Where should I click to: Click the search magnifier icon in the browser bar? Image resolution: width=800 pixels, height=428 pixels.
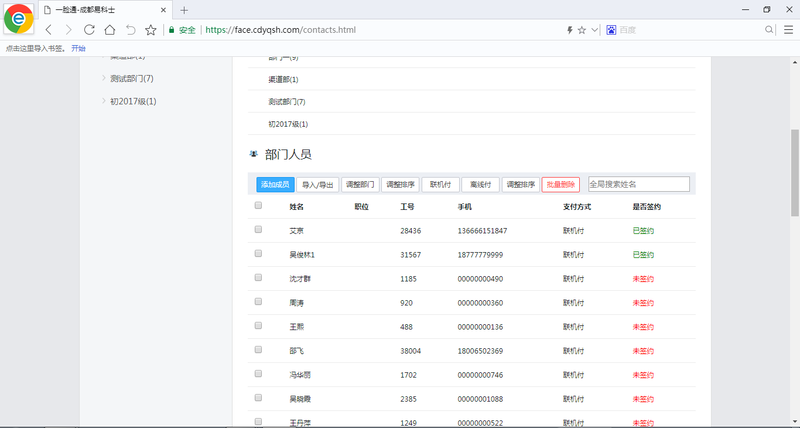tap(769, 30)
